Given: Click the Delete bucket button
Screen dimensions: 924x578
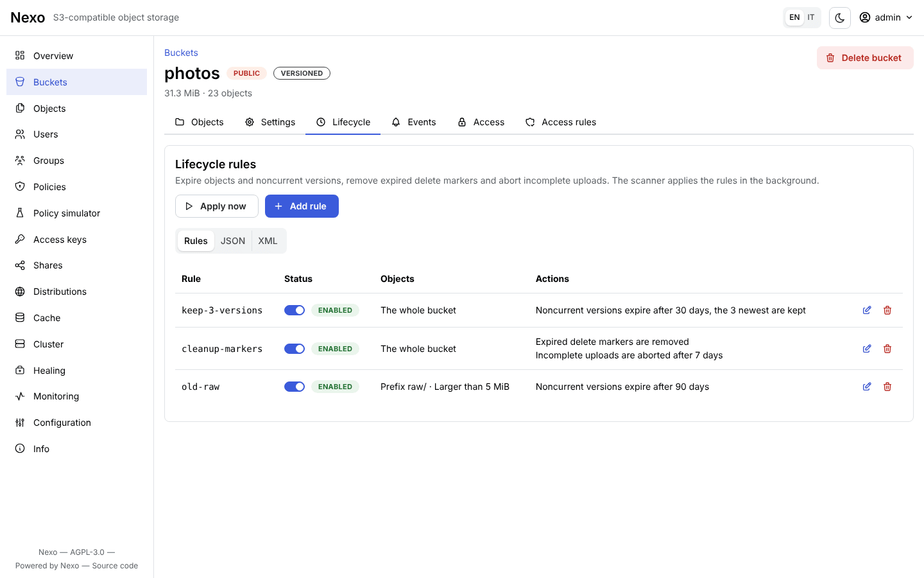Looking at the screenshot, I should [x=865, y=58].
